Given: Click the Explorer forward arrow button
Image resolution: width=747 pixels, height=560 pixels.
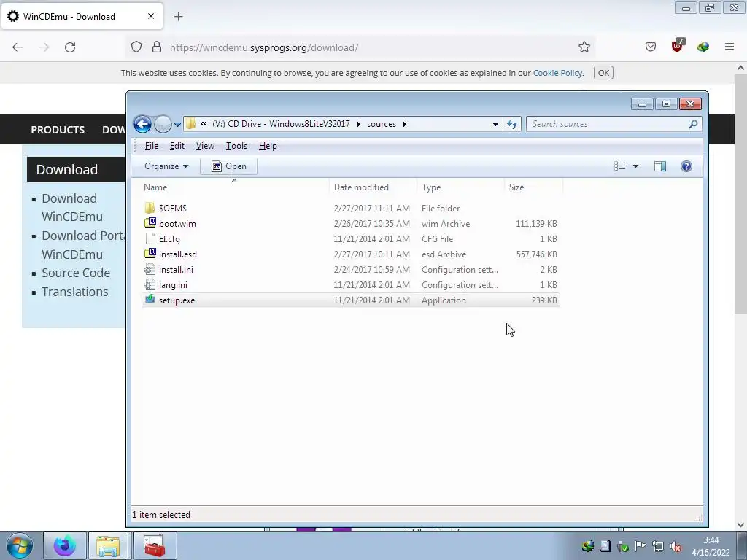Looking at the screenshot, I should pyautogui.click(x=163, y=124).
